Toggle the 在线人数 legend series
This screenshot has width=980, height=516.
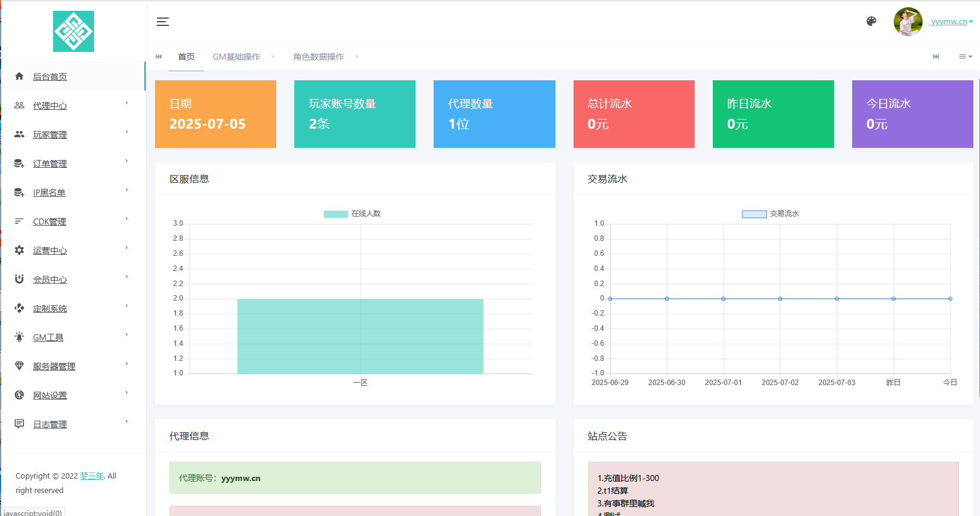point(352,214)
